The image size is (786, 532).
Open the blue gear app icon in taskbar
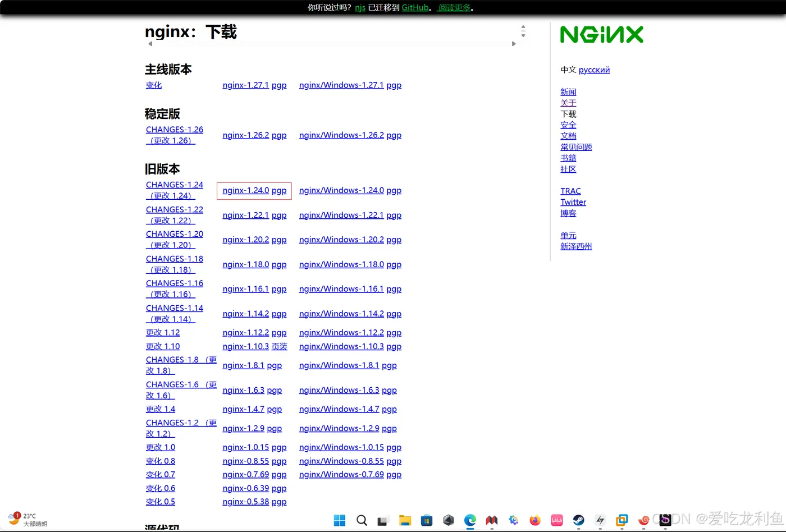tap(513, 520)
